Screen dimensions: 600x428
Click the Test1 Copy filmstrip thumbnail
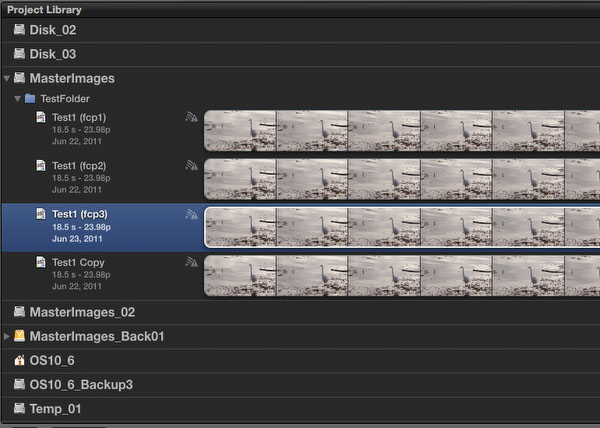(402, 276)
